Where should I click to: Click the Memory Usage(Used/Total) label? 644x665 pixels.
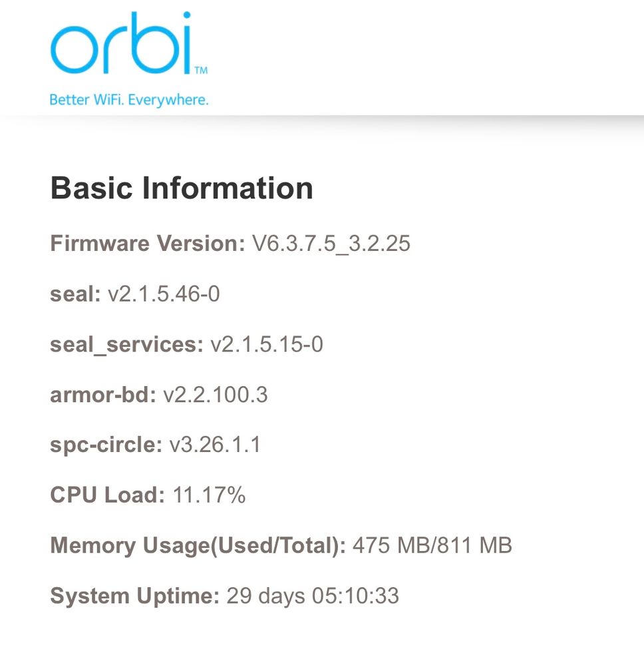pyautogui.click(x=198, y=546)
